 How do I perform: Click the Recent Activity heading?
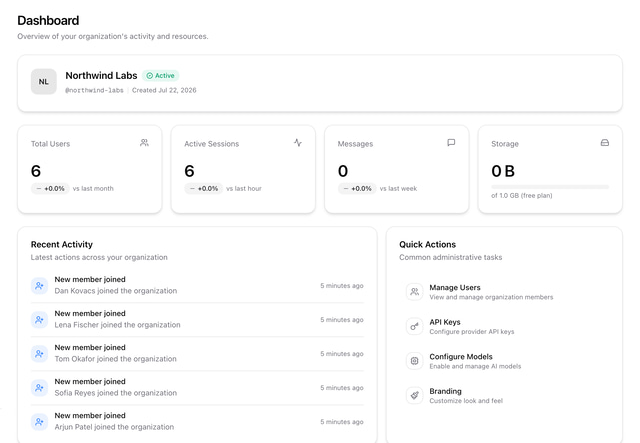point(62,245)
